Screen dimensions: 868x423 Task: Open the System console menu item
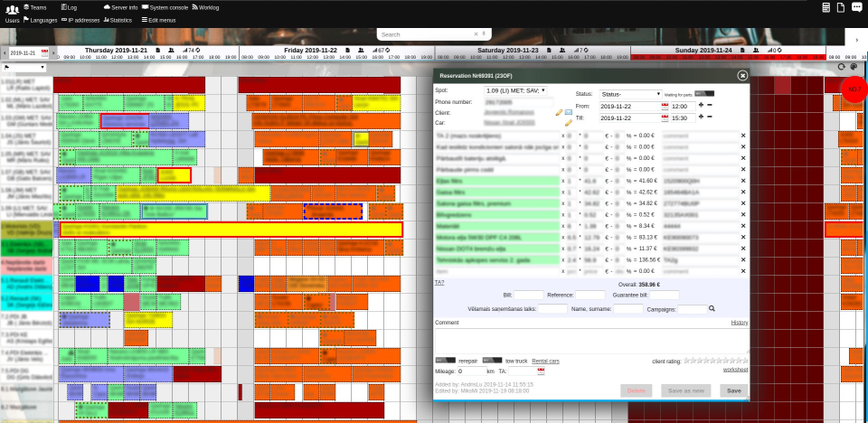165,7
